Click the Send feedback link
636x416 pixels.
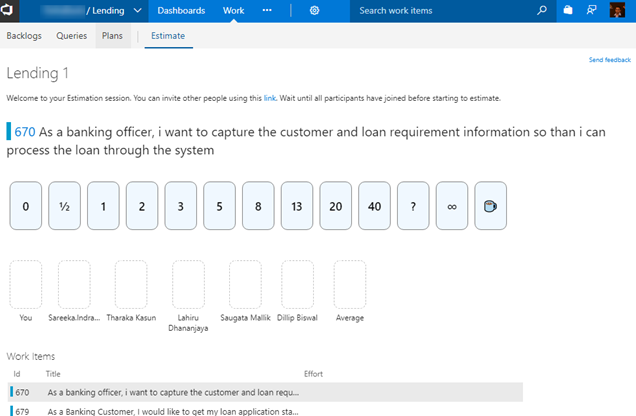coord(610,60)
